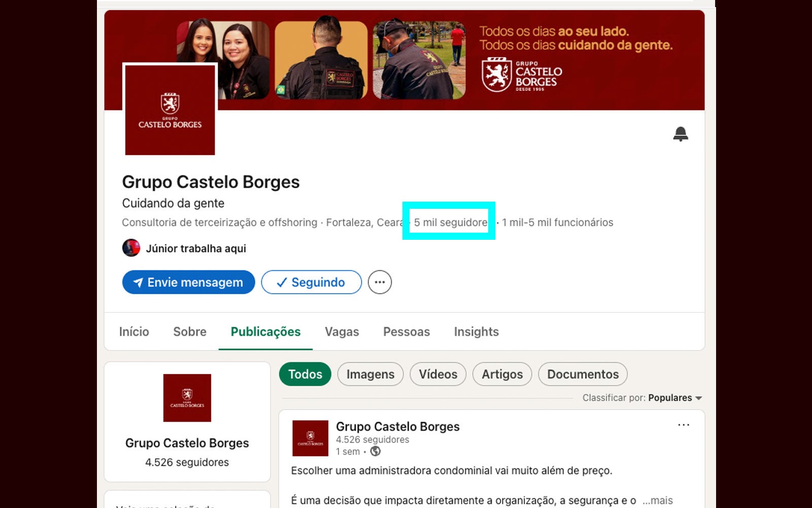The height and width of the screenshot is (508, 812).
Task: Filter posts by Artigos
Action: [502, 374]
